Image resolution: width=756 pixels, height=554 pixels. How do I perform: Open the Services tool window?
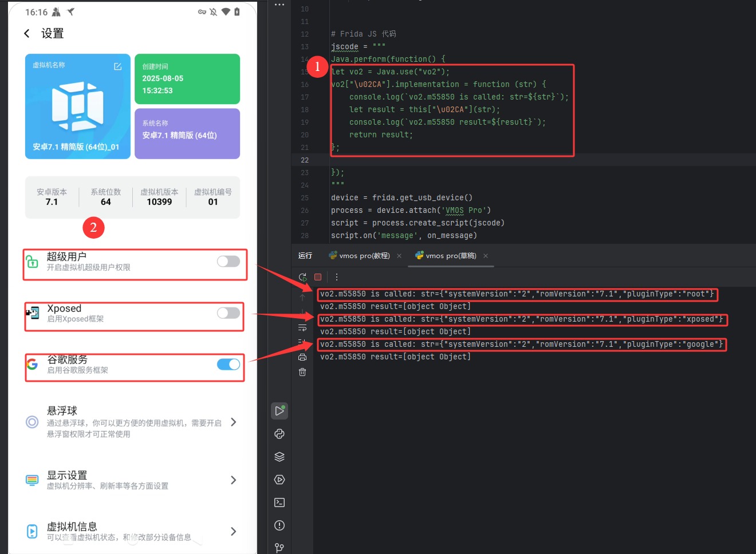point(279,480)
